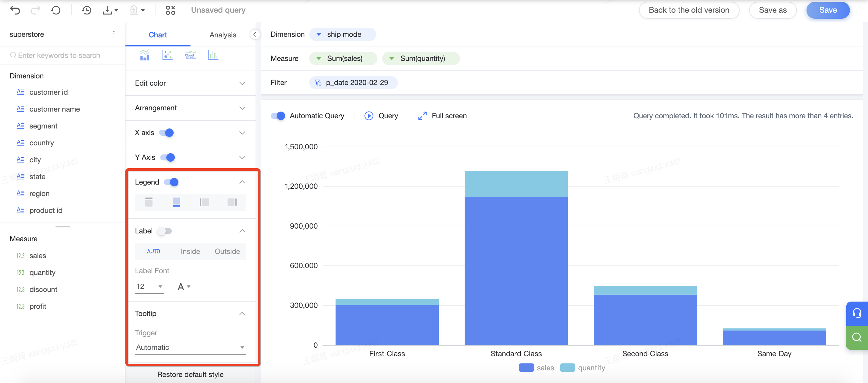Open the Sum(quantity) measure pill menu
Screen dimensions: 868x383
pos(421,59)
